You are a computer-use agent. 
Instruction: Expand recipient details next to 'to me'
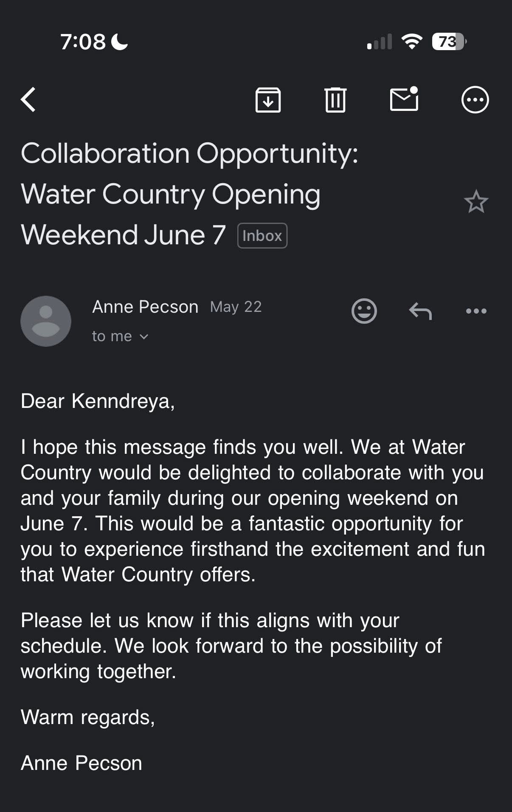(x=144, y=337)
